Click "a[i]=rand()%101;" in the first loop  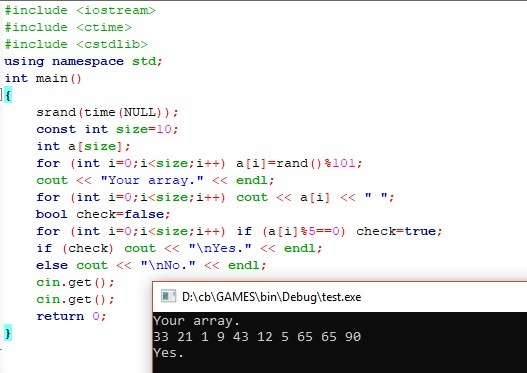coord(299,163)
